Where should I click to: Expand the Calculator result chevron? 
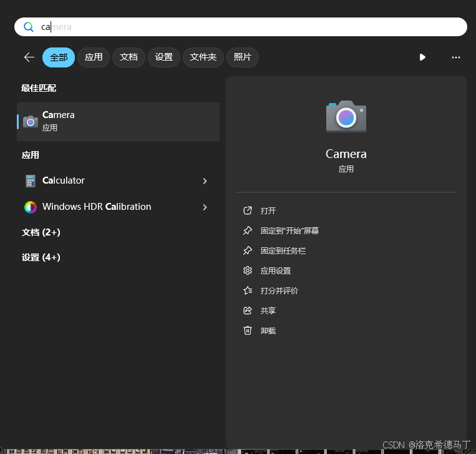coord(205,181)
